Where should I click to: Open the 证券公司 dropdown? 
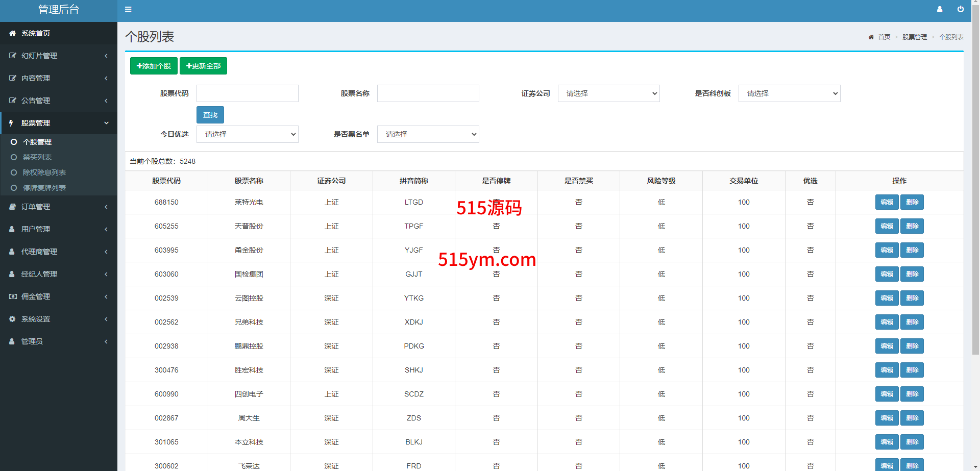tap(608, 93)
